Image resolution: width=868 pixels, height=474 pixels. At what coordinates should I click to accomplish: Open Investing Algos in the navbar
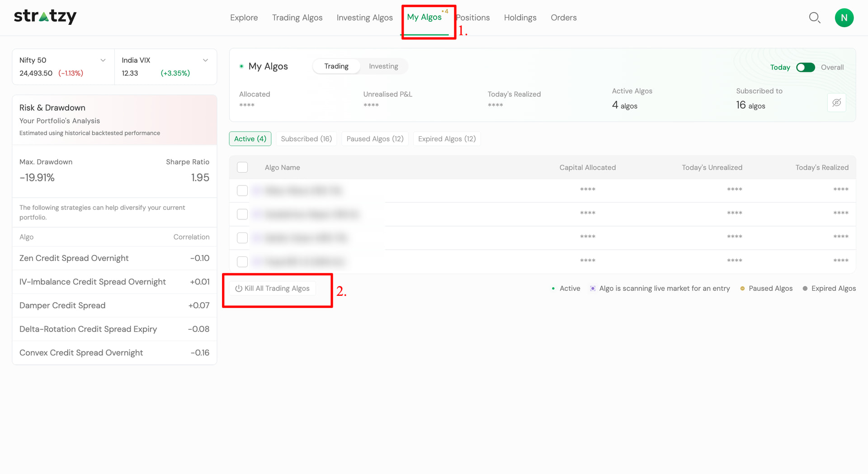point(364,18)
